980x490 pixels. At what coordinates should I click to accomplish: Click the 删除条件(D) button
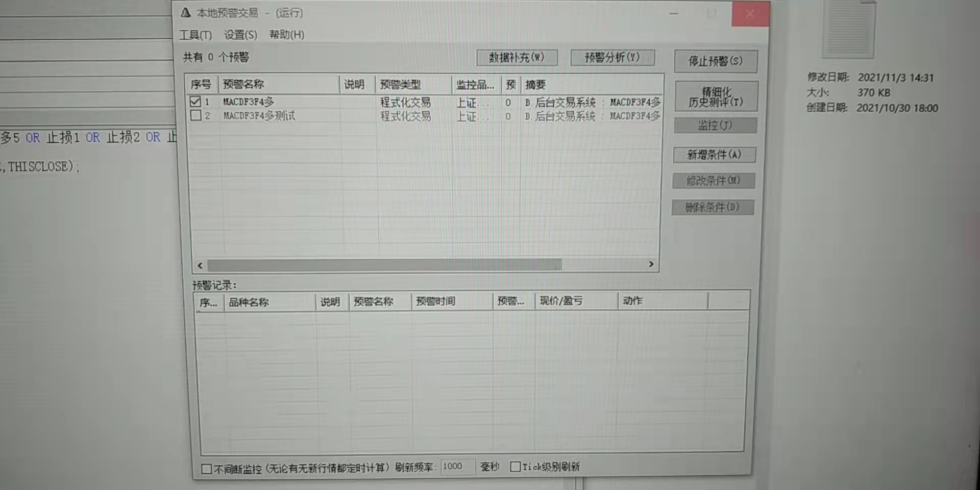pos(713,207)
